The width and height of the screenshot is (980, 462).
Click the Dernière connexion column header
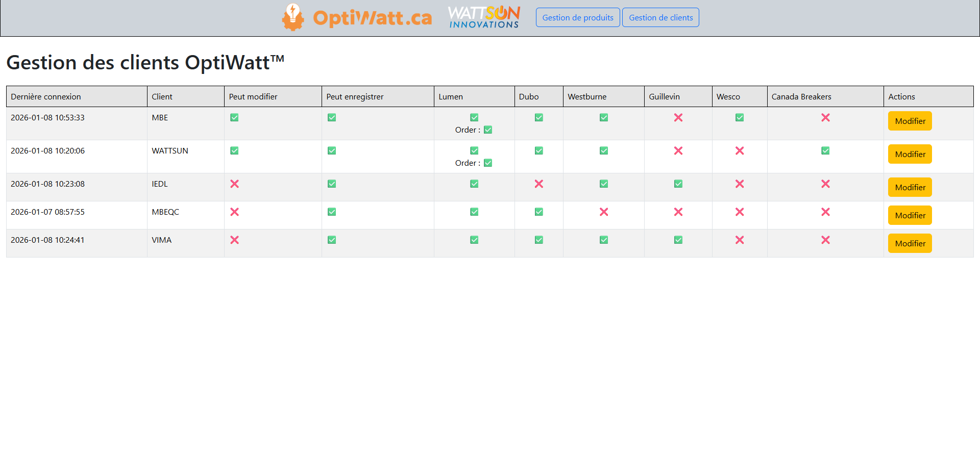(x=46, y=97)
